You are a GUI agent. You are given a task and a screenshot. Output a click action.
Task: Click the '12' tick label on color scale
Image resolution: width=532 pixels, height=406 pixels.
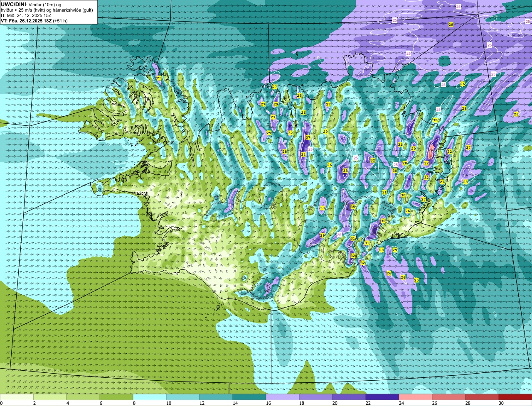(202, 403)
